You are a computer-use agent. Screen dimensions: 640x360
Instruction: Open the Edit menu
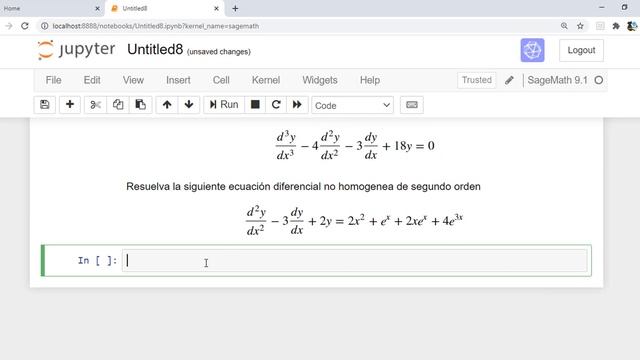(92, 80)
